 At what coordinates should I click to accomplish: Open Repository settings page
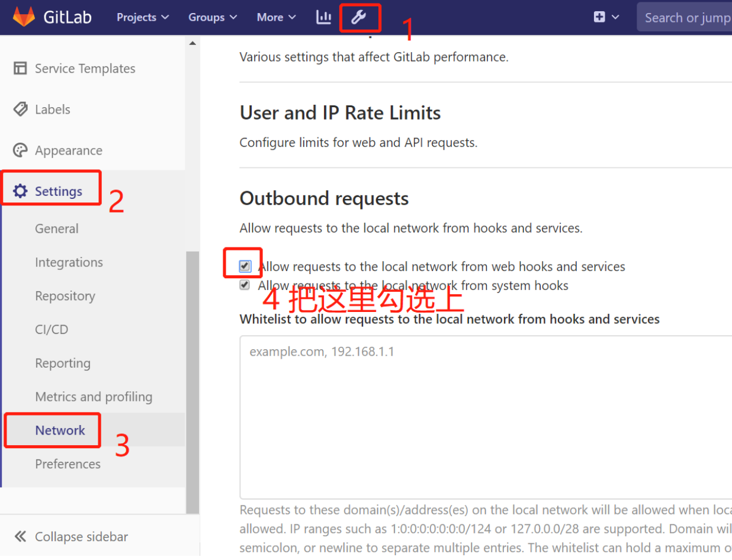pos(65,296)
